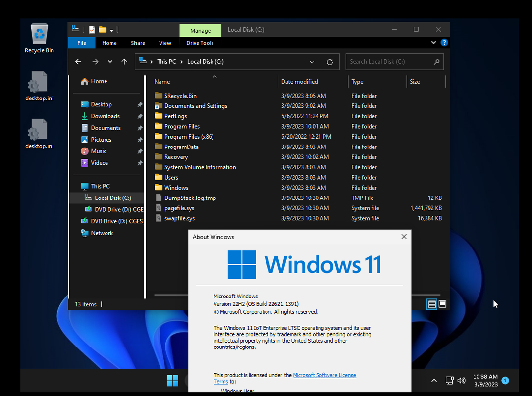Unpin Desktop using its pin icon

(x=140, y=105)
